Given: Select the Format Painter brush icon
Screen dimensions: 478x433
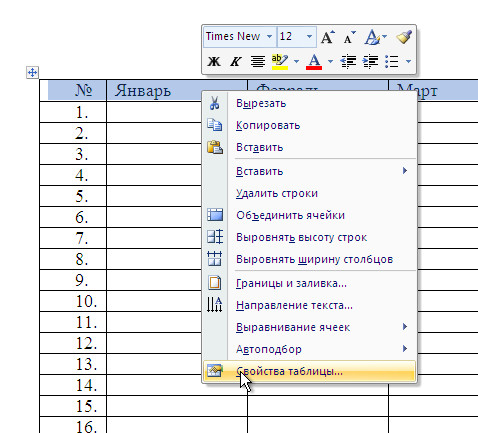Looking at the screenshot, I should click(404, 37).
